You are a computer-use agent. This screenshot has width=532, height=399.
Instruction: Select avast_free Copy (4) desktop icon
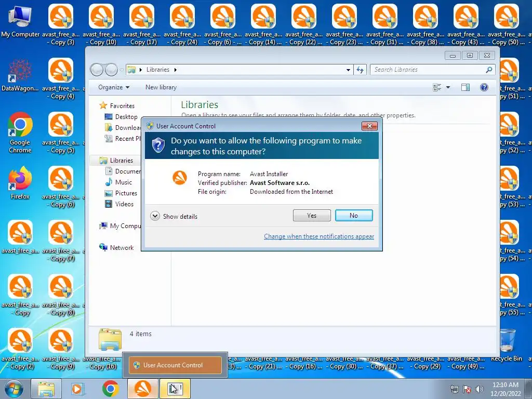click(61, 78)
